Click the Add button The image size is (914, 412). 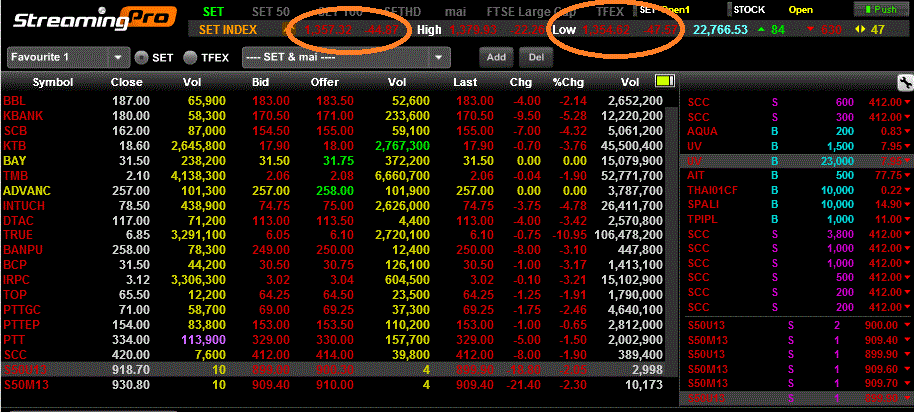(x=496, y=57)
